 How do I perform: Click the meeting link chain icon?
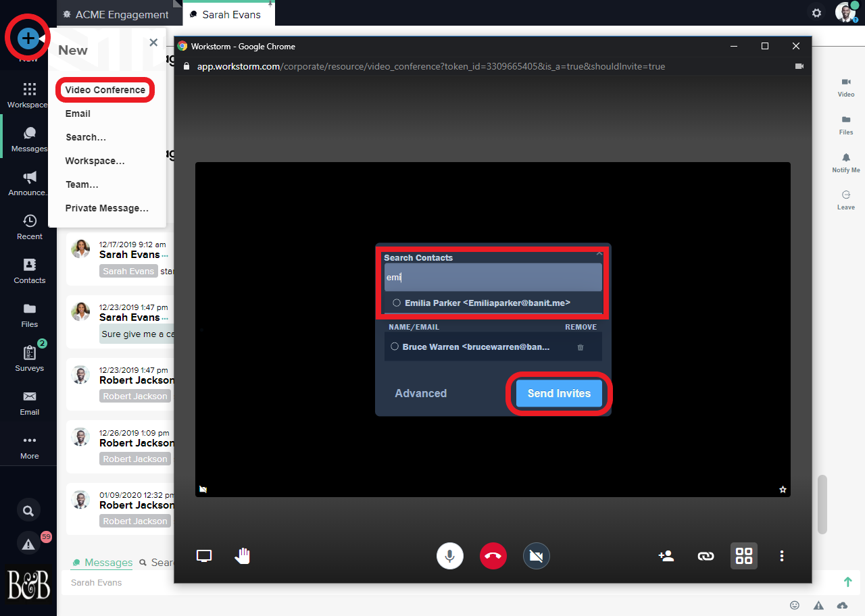[x=706, y=556]
